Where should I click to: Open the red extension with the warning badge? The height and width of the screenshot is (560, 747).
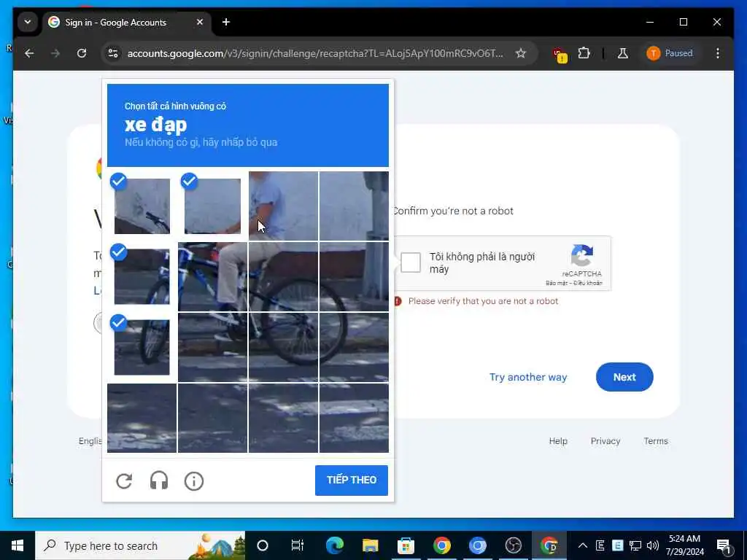point(559,54)
